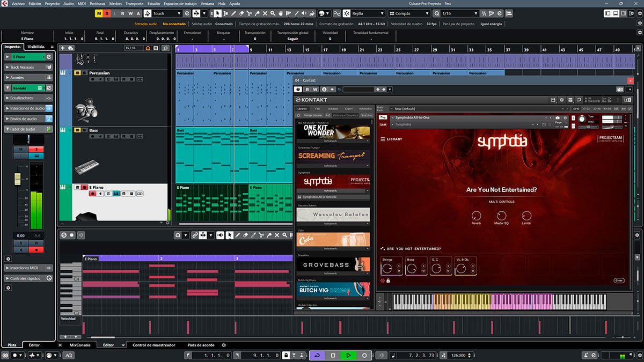The height and width of the screenshot is (362, 644).
Task: Expand the Track Versions inspector section
Action: [28, 67]
